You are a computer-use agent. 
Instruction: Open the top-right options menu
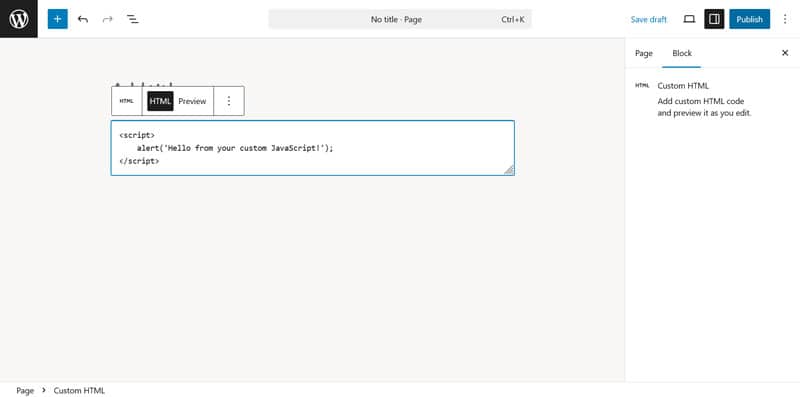tap(785, 19)
